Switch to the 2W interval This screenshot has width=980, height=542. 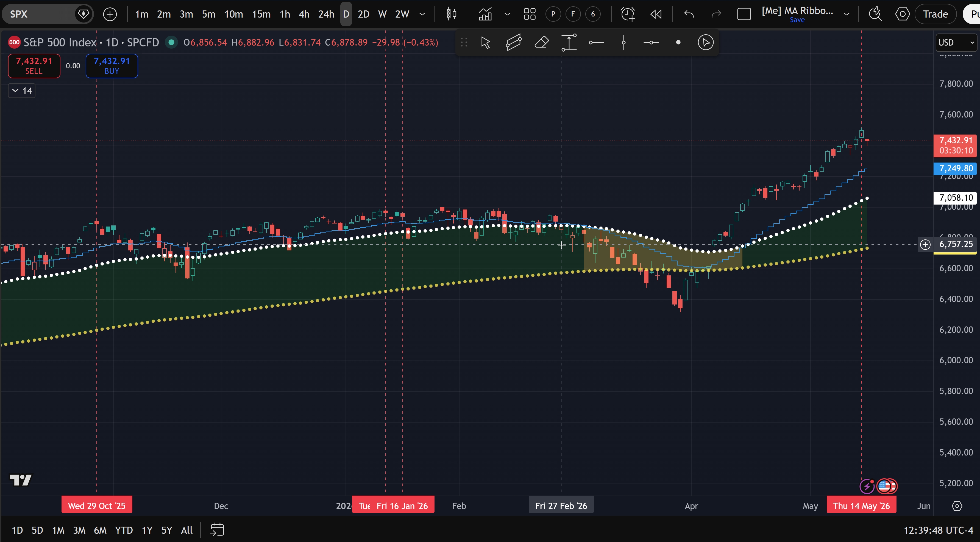pyautogui.click(x=402, y=15)
